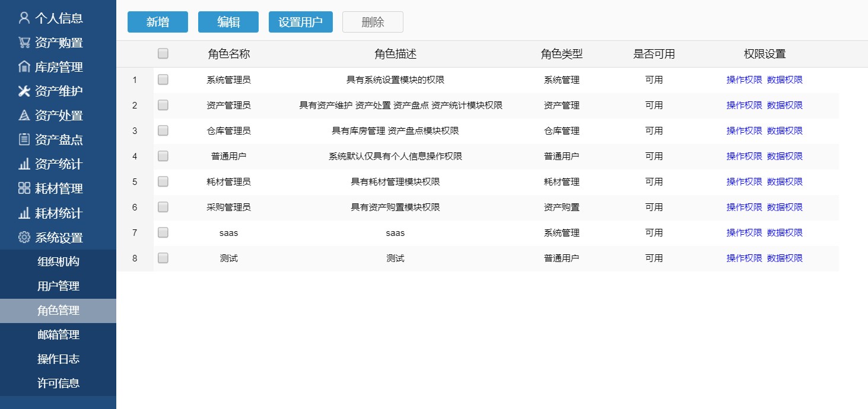Click the gear icon beside 系统设置
868x409 pixels.
pyautogui.click(x=24, y=237)
